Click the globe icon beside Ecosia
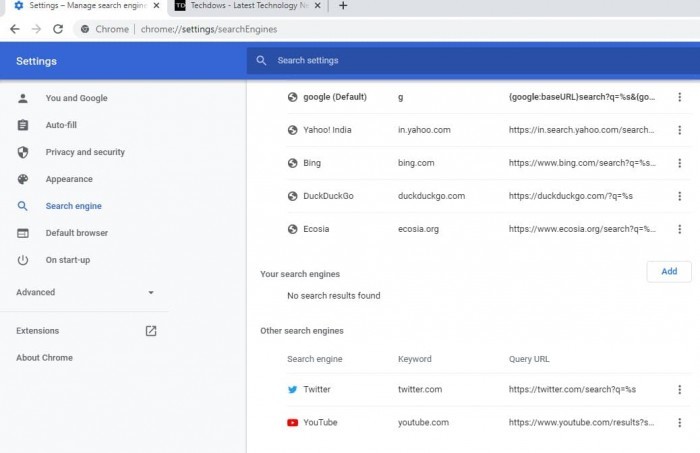This screenshot has height=453, width=700. pyautogui.click(x=292, y=229)
